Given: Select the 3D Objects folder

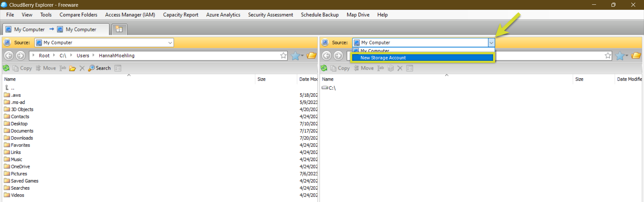Looking at the screenshot, I should pos(19,109).
